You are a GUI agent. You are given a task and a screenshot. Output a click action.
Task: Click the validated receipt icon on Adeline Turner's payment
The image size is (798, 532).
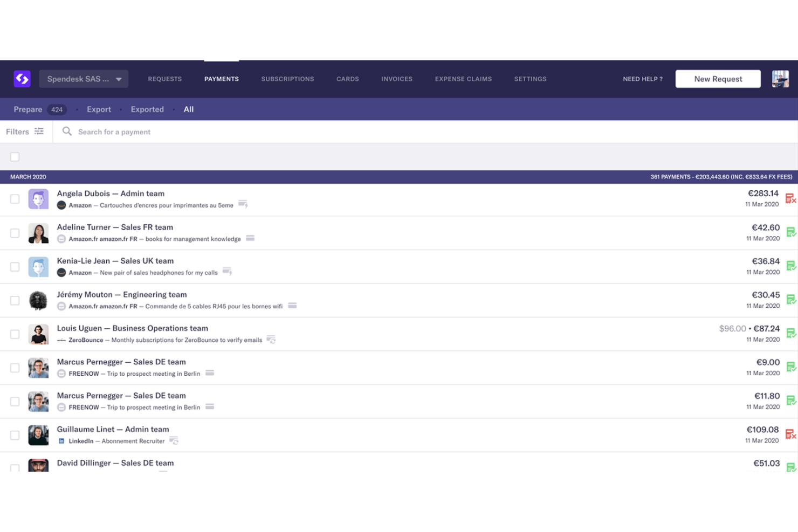click(x=791, y=232)
